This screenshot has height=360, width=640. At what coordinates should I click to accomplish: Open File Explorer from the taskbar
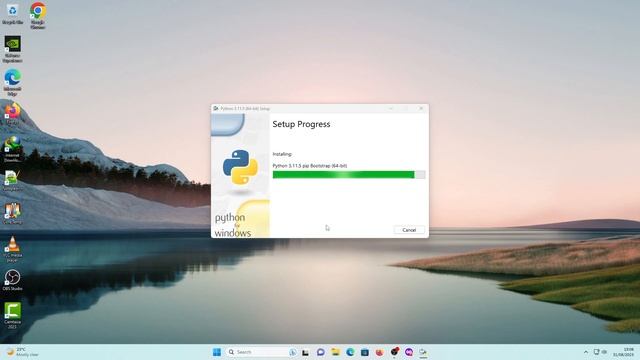click(x=336, y=352)
